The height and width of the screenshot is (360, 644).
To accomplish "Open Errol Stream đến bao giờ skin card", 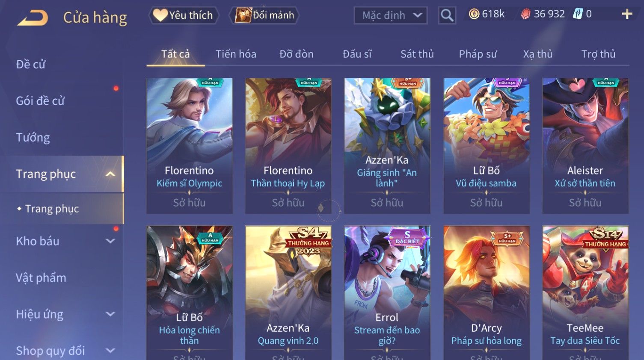I will click(x=387, y=293).
